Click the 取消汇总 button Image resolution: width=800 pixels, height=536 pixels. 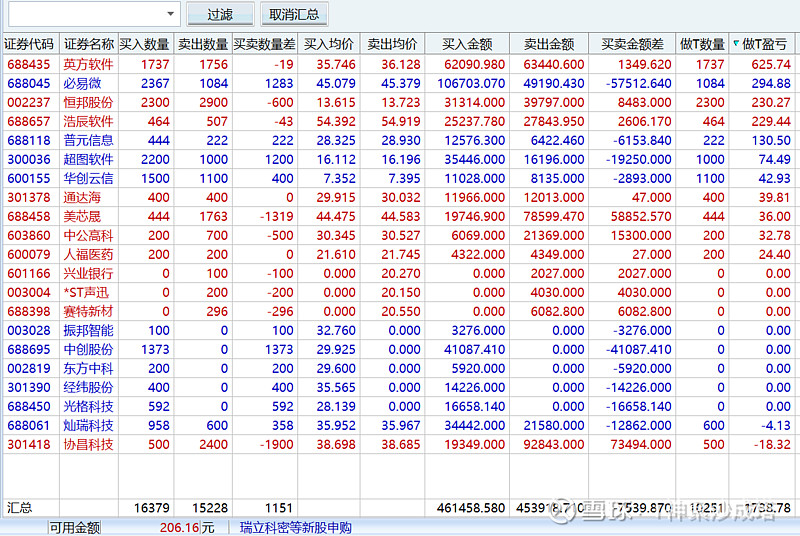tap(295, 15)
